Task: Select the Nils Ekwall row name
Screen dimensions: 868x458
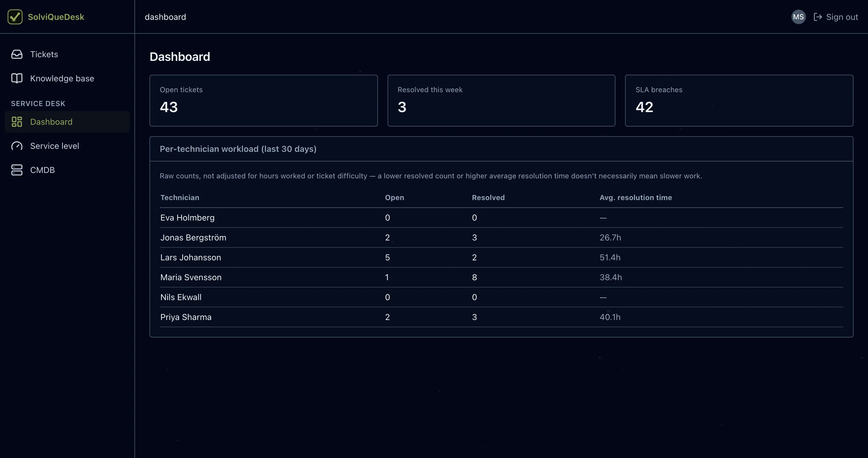Action: 181,297
